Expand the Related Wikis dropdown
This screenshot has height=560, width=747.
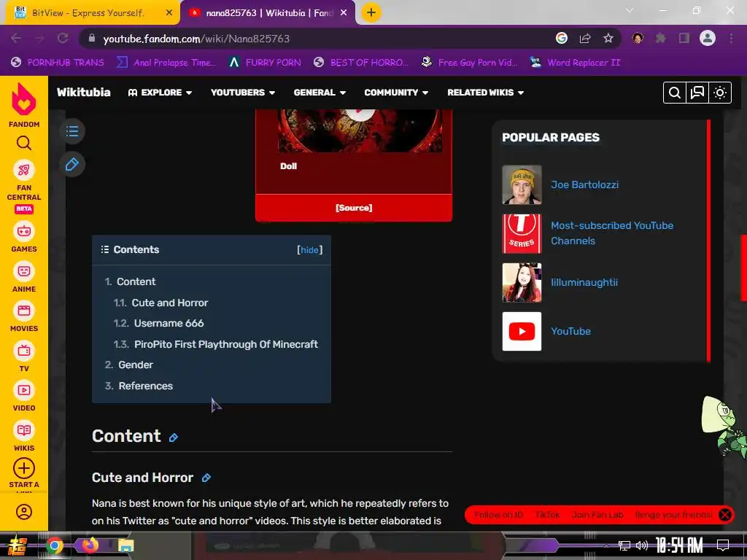click(485, 93)
